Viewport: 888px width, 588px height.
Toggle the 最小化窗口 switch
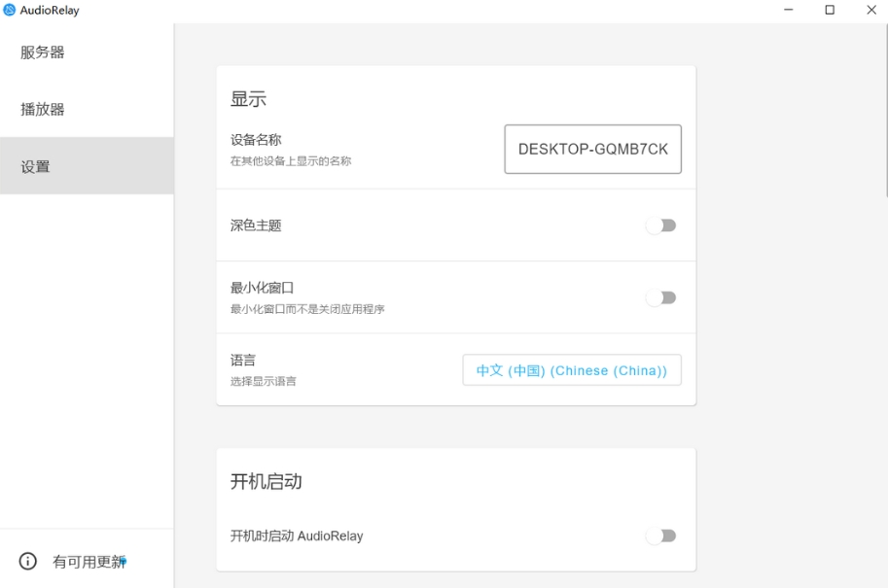pyautogui.click(x=661, y=297)
